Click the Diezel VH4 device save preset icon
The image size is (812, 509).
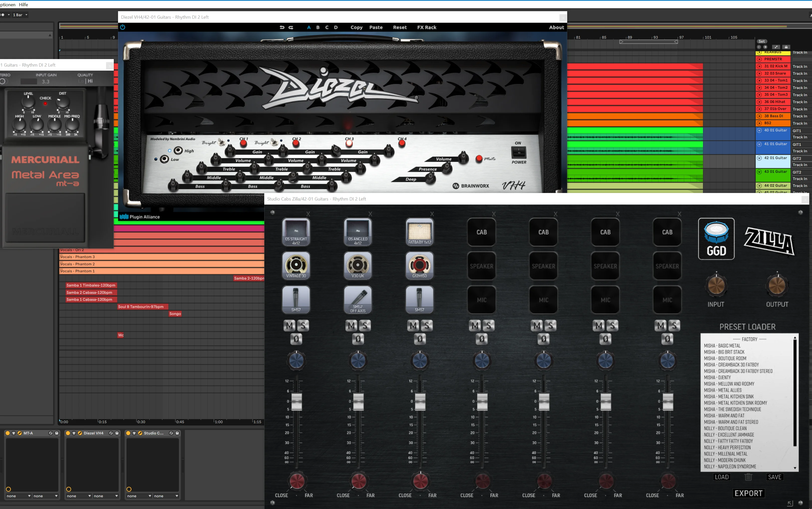click(117, 433)
